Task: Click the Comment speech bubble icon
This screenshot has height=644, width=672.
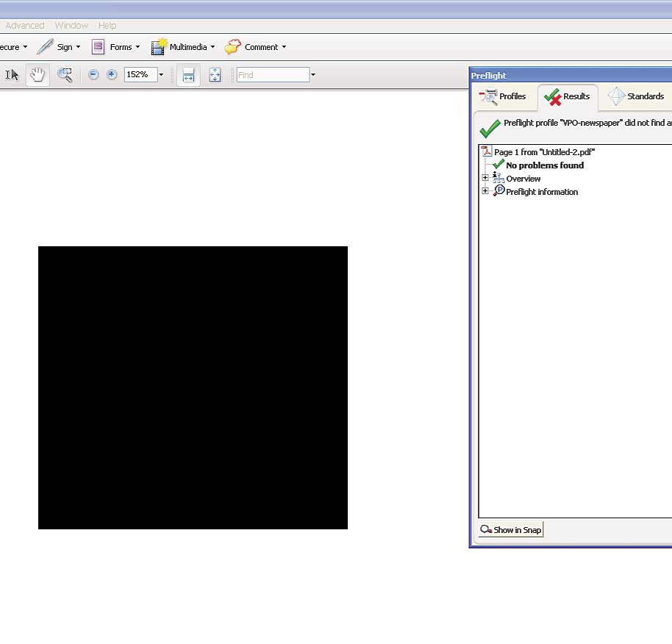Action: click(x=233, y=47)
